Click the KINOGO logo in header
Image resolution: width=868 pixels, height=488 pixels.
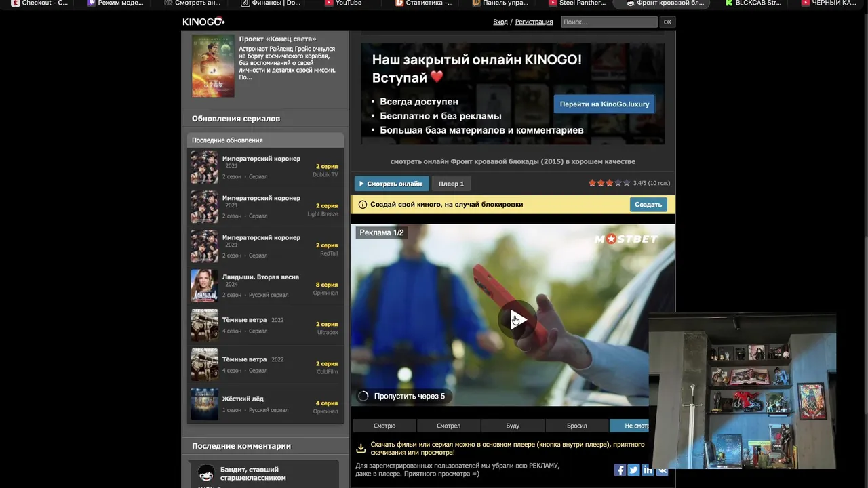coord(203,22)
